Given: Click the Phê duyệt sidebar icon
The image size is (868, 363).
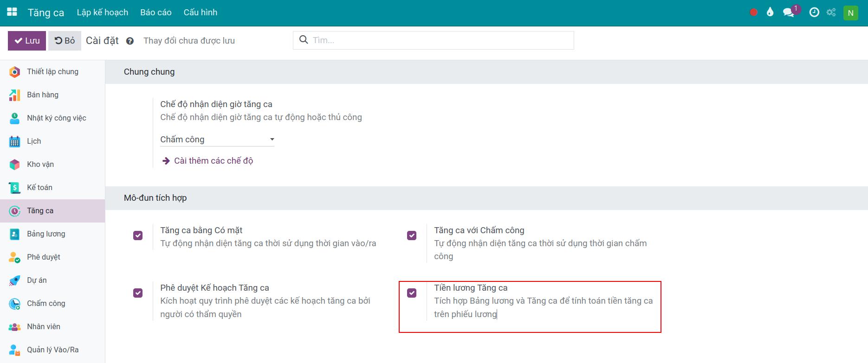Looking at the screenshot, I should [x=15, y=257].
